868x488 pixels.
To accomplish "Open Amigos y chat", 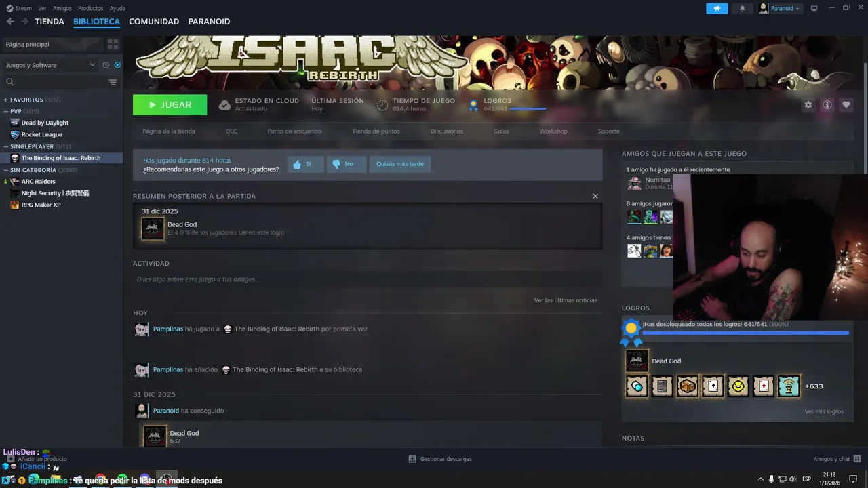I will tap(837, 459).
